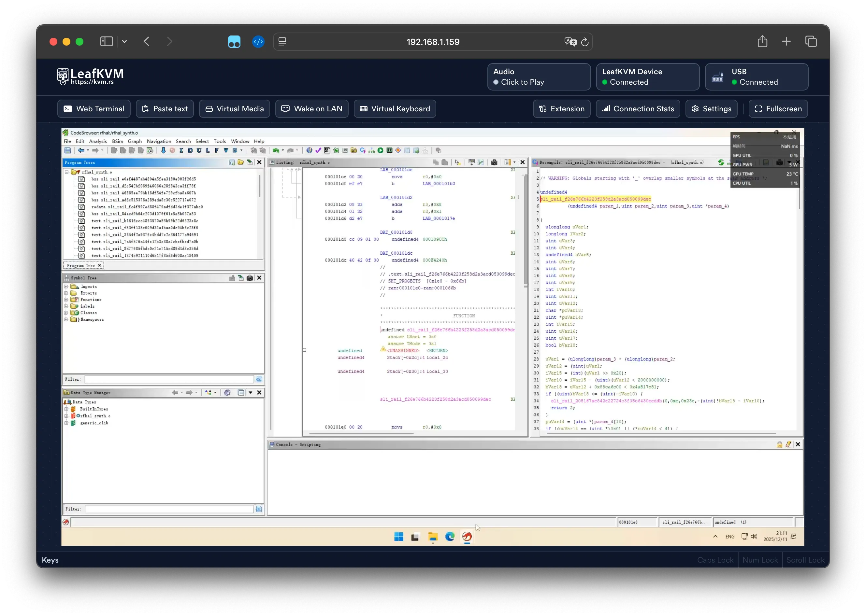Open the Data Type Manager toolbar icon
Viewport: 866px width, 616px height.
354,151
